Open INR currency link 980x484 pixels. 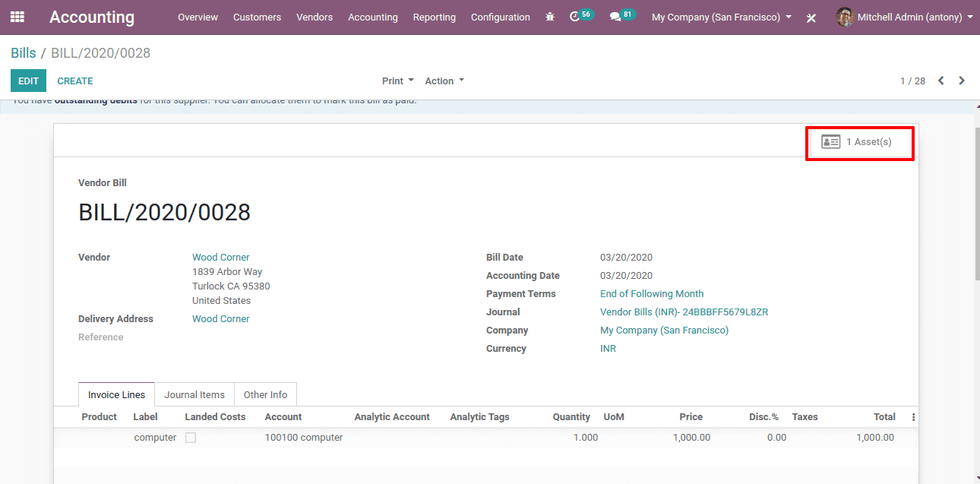609,349
